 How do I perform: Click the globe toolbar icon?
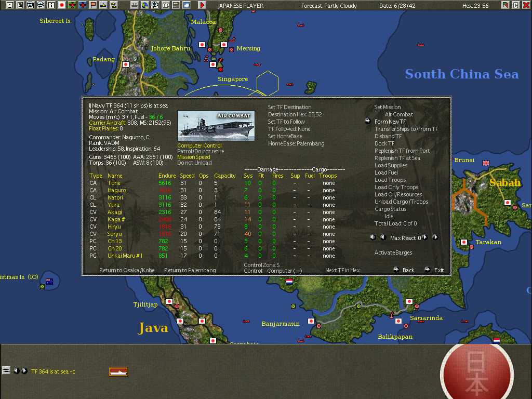pyautogui.click(x=145, y=5)
